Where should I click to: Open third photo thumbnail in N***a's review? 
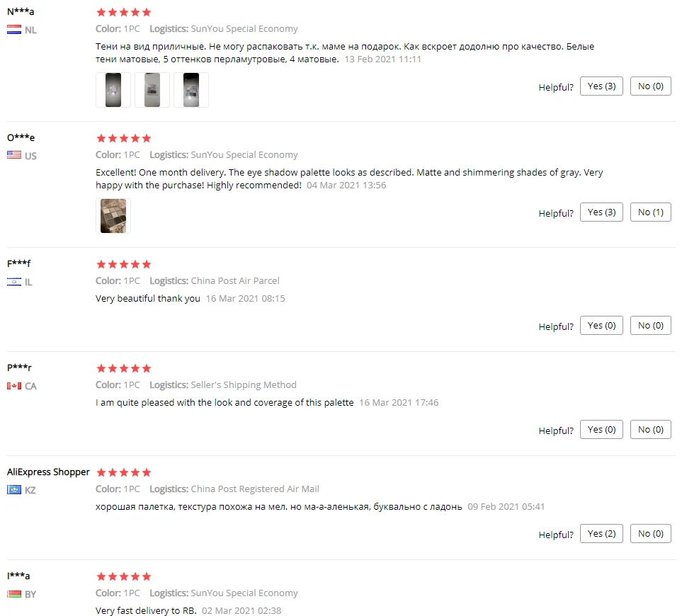191,90
